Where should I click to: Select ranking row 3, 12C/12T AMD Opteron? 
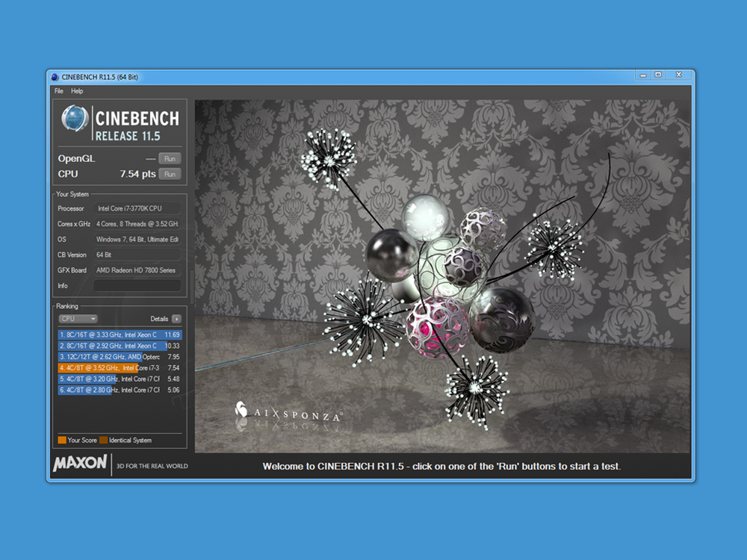tap(120, 357)
